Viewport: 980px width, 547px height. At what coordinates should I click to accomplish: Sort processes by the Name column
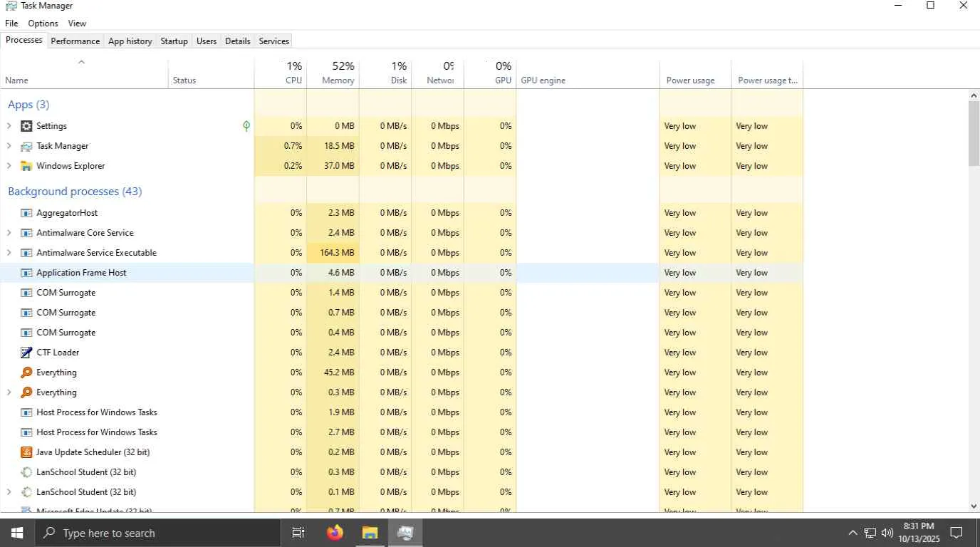click(84, 73)
